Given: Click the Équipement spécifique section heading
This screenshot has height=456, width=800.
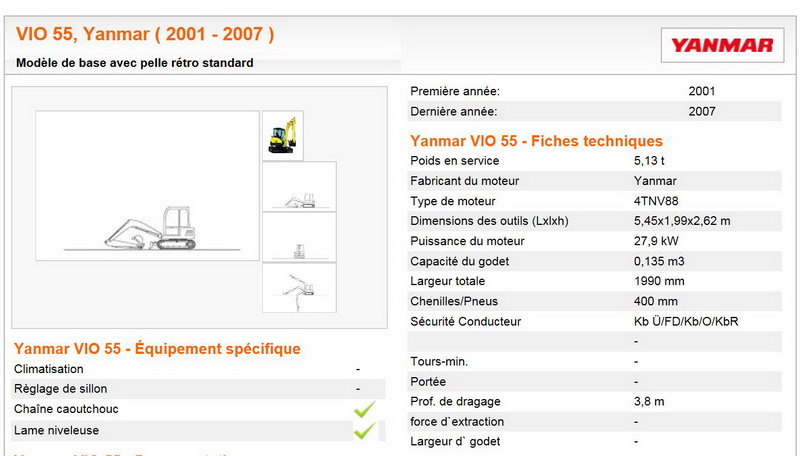Looking at the screenshot, I should 157,349.
